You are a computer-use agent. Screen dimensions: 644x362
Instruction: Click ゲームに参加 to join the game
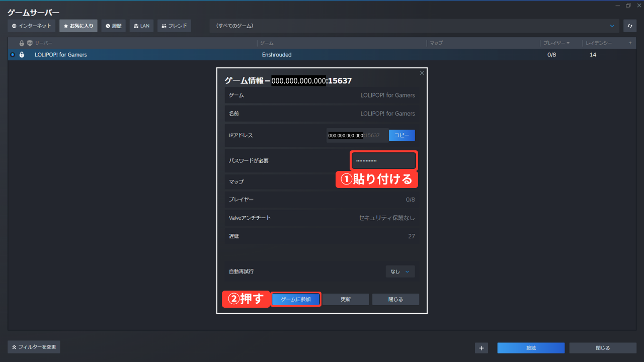pyautogui.click(x=296, y=299)
